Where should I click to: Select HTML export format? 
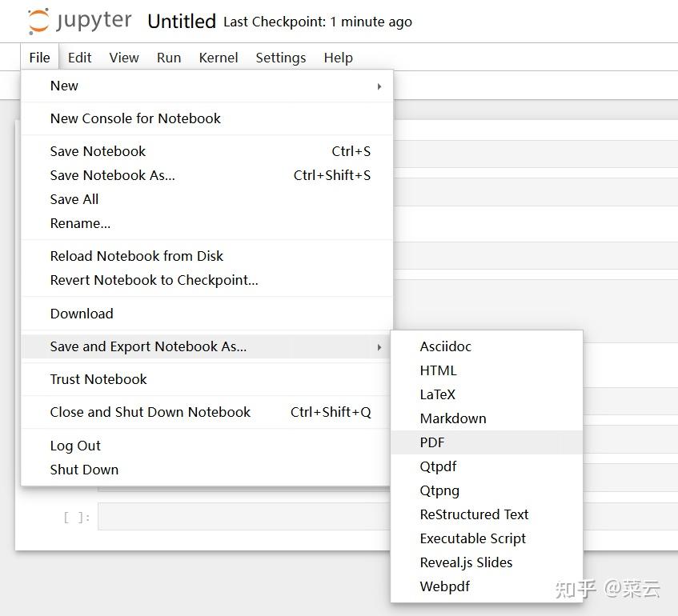coord(439,370)
